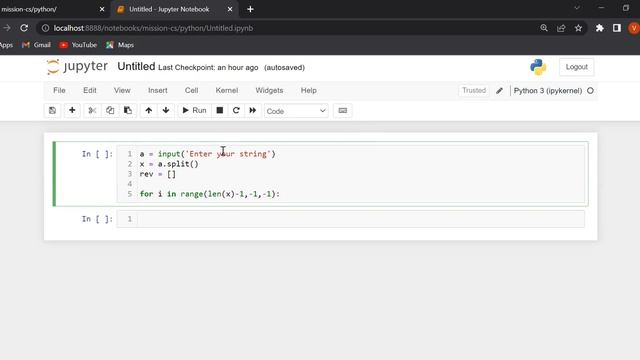Click Python 3 (ipykernel) kernel name

pyautogui.click(x=548, y=91)
